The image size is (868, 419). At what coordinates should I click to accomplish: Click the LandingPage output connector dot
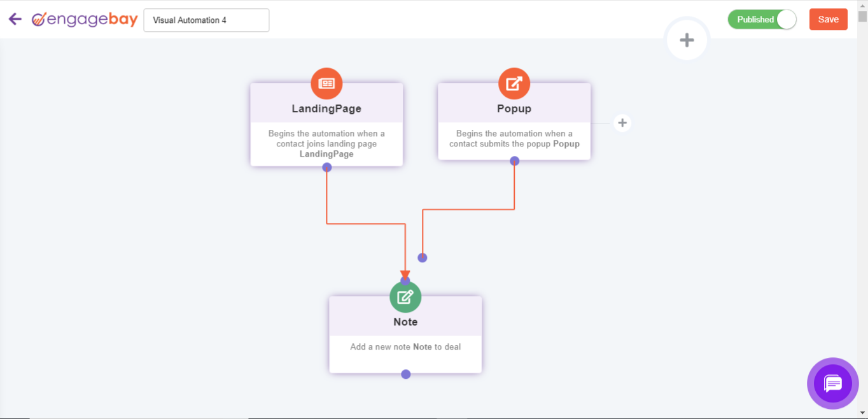[326, 167]
